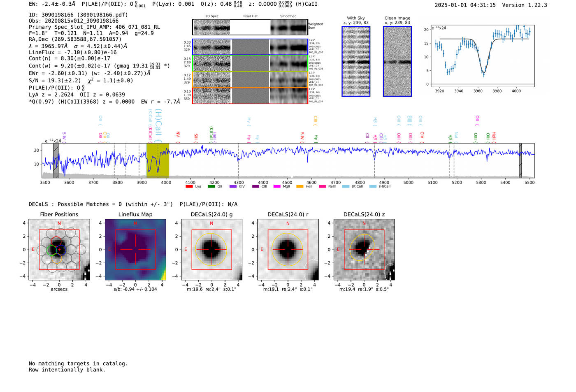This screenshot has width=576, height=392.
Task: Open the Weighted Sum 2D spectrum strip
Action: tap(250, 27)
